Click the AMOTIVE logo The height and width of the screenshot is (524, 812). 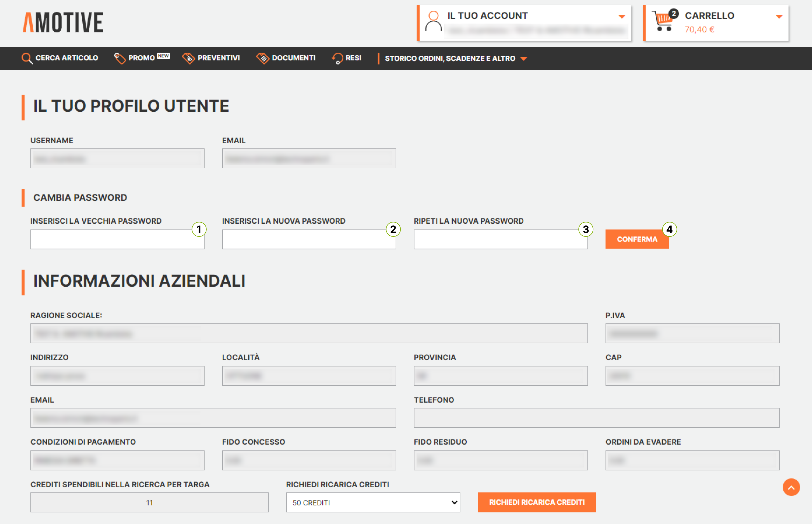coord(63,22)
